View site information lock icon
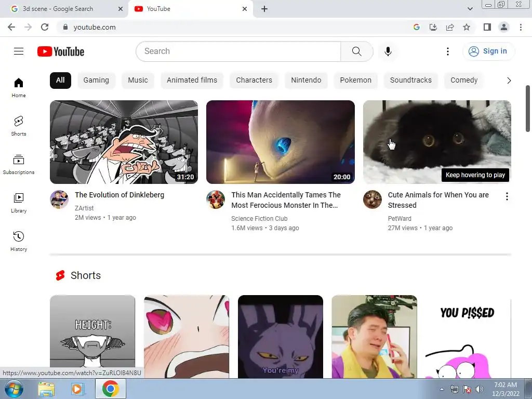 coord(65,27)
